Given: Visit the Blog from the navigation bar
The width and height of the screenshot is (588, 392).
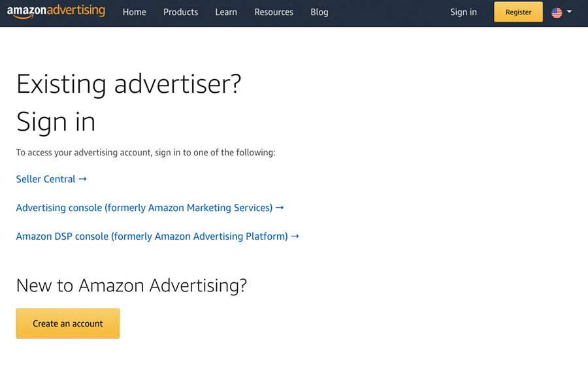Looking at the screenshot, I should pyautogui.click(x=319, y=12).
